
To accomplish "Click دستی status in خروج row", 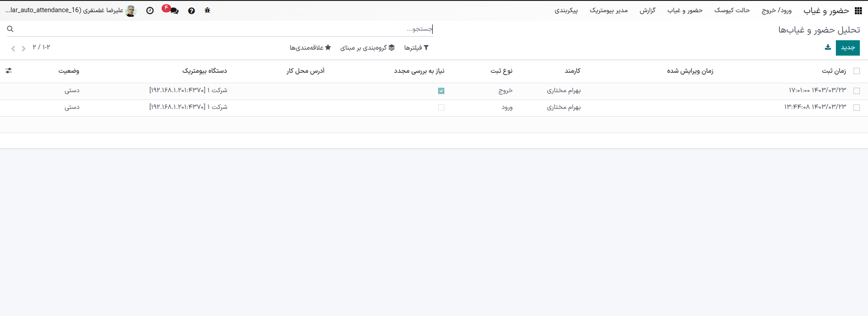I will 72,90.
